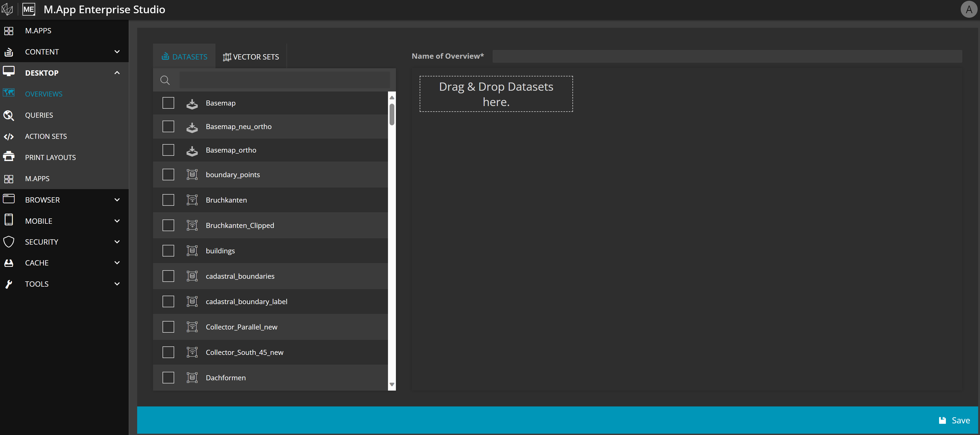
Task: Click the Overviews map icon in sidebar
Action: [9, 93]
